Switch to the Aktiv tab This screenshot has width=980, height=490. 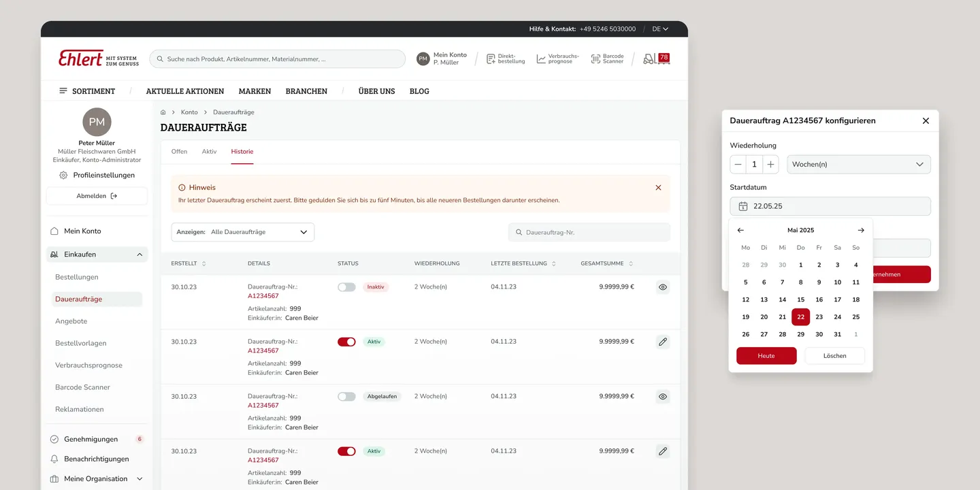pos(209,151)
